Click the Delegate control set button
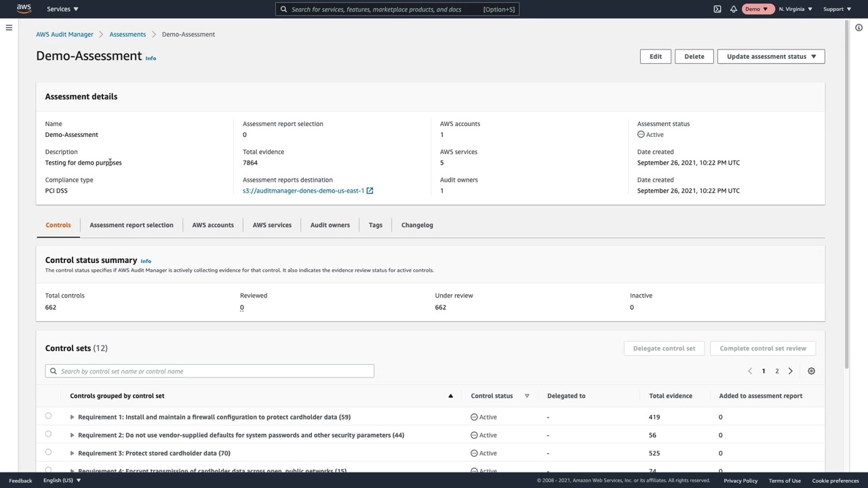This screenshot has height=488, width=868. pyautogui.click(x=664, y=348)
